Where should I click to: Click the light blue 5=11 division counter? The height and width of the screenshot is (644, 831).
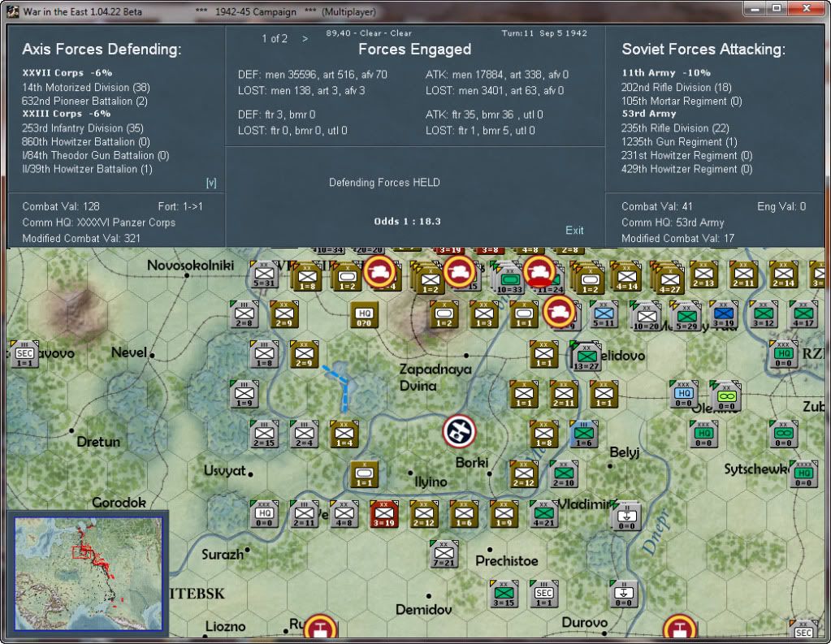[603, 315]
